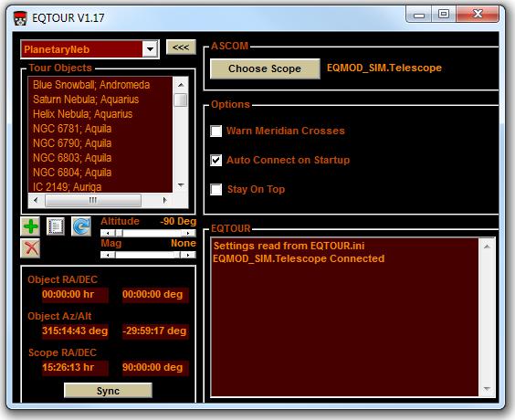Click Mag slider right arrow
Screen dimensions: 515x420
coord(188,255)
